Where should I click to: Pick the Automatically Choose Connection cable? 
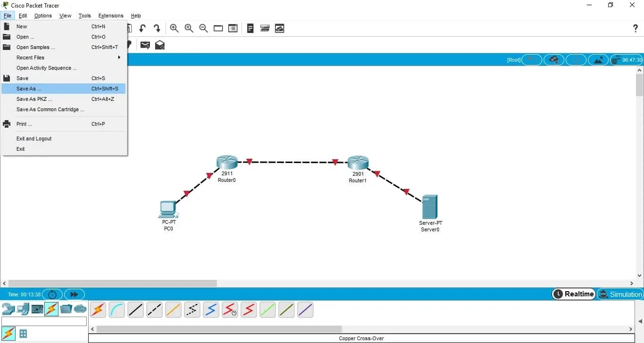[x=98, y=310]
